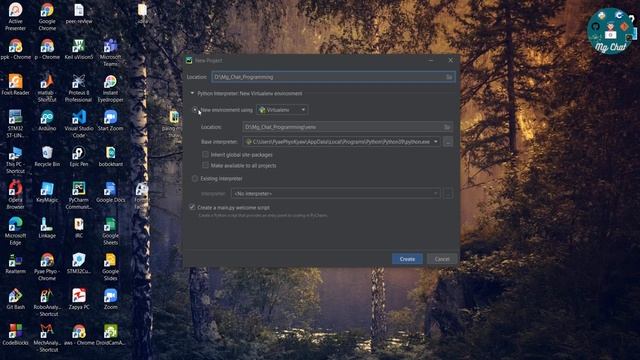
Task: Open the Instant Eyedropper icon
Action: click(110, 88)
